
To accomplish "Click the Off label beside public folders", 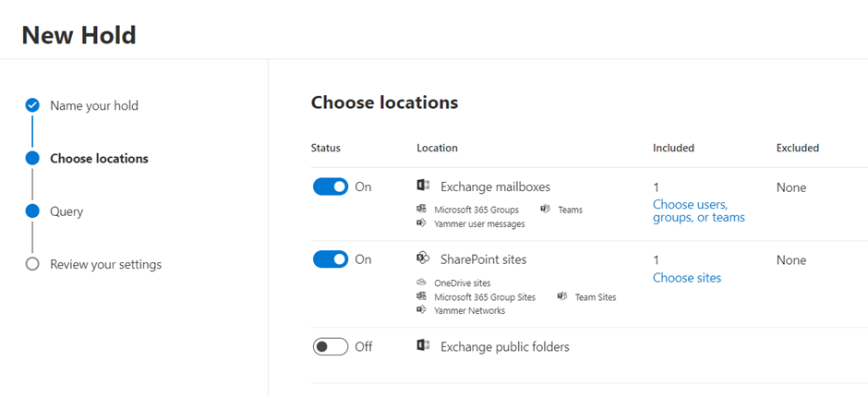I will tap(364, 346).
